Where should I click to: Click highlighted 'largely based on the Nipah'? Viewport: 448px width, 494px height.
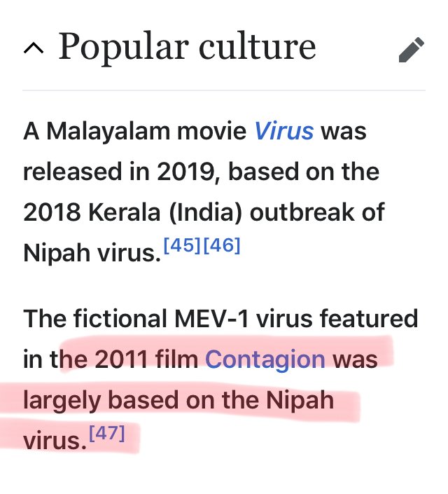pos(178,400)
